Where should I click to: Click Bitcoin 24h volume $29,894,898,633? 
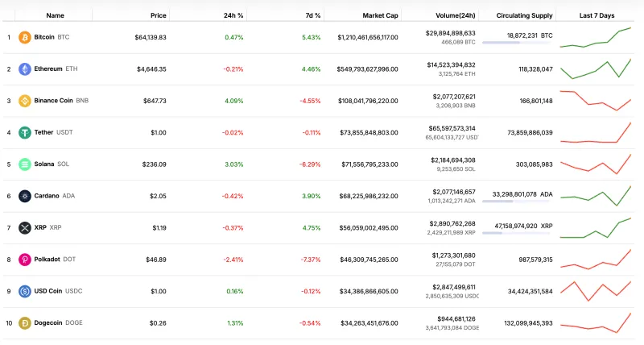tap(450, 33)
